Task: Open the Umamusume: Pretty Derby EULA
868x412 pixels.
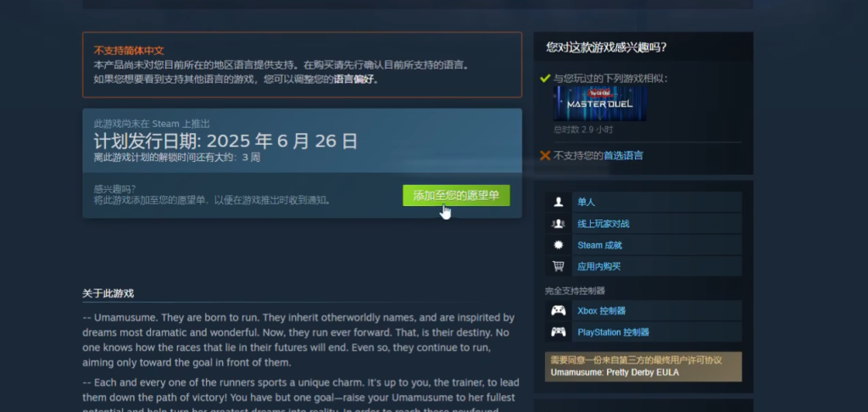Action: click(615, 372)
